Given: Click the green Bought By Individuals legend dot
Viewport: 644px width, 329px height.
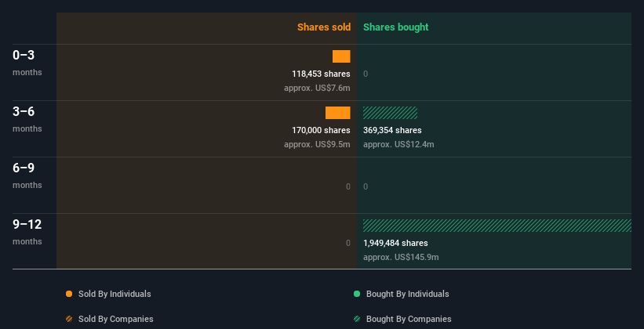Looking at the screenshot, I should tap(357, 294).
